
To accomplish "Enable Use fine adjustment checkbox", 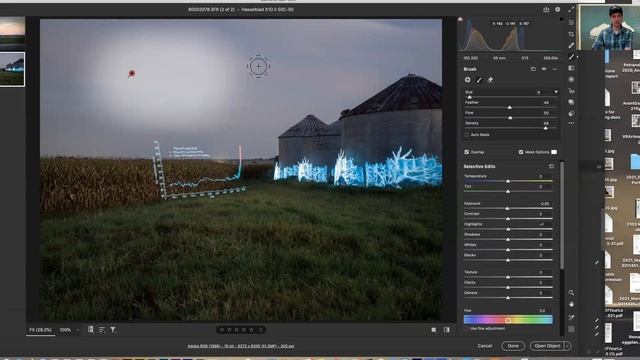I will pos(467,329).
